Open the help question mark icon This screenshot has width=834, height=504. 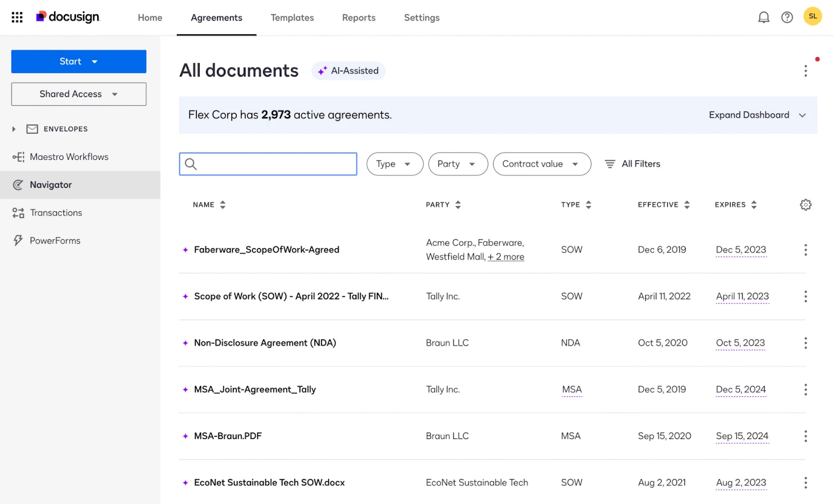coord(787,17)
